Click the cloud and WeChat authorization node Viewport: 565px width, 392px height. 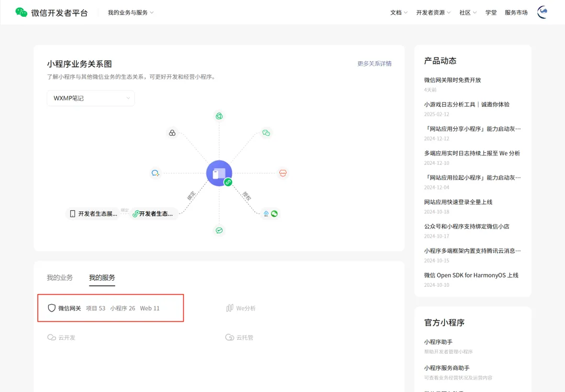pos(270,214)
